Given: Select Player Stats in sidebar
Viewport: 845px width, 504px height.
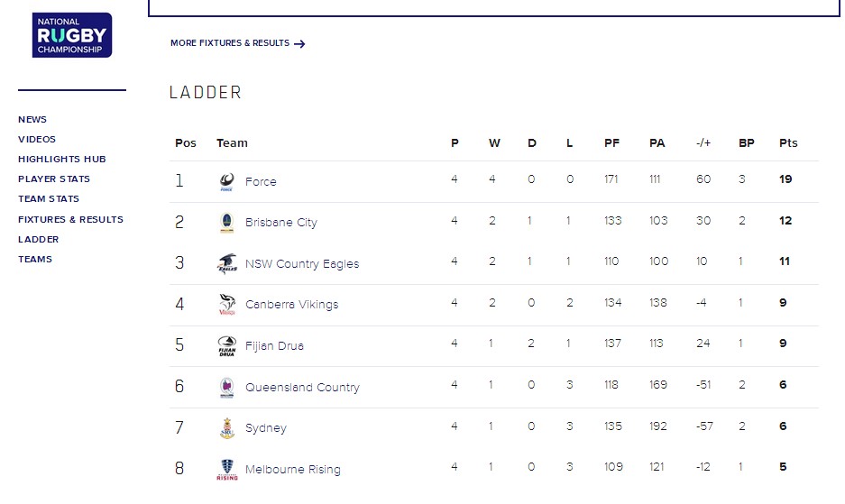Looking at the screenshot, I should 54,179.
